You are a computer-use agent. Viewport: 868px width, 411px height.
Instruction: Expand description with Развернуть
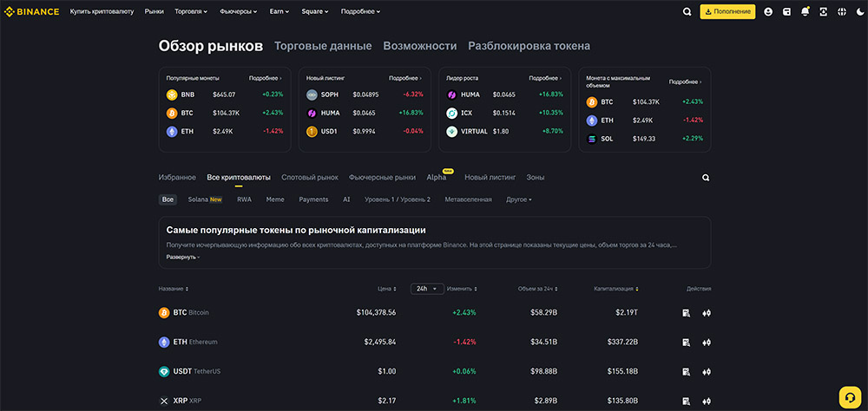(182, 258)
